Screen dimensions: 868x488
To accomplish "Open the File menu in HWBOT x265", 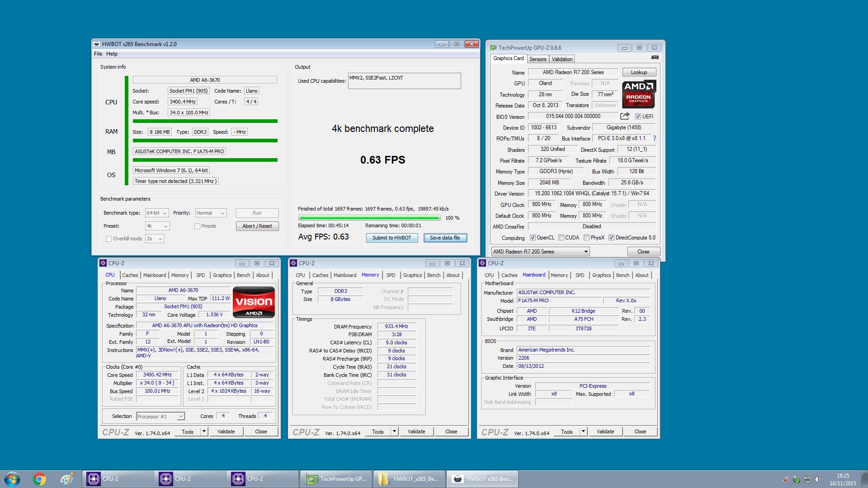I will (x=98, y=54).
